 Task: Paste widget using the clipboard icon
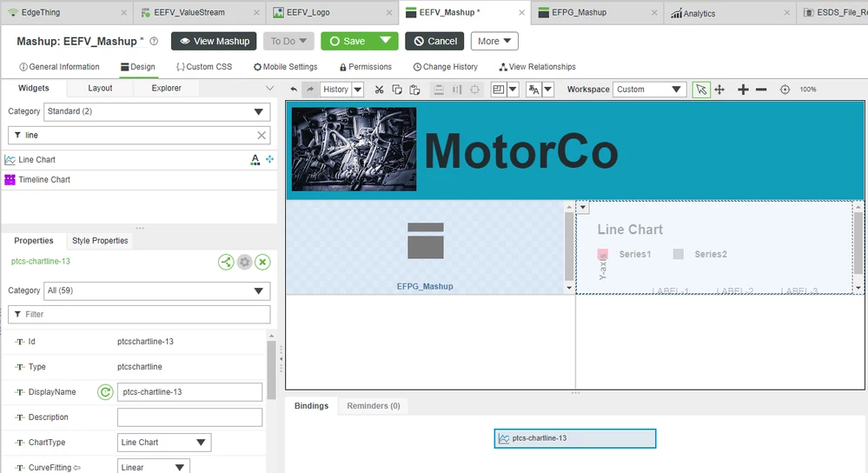[414, 90]
